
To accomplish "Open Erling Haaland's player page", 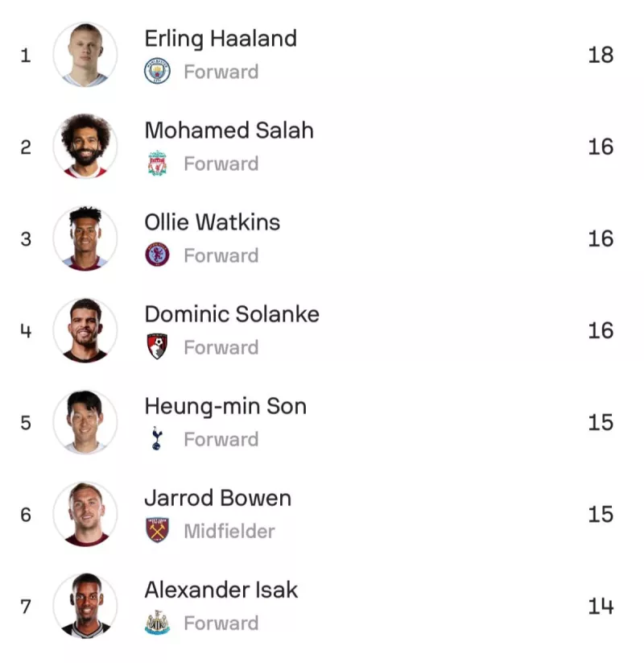I will pyautogui.click(x=220, y=39).
